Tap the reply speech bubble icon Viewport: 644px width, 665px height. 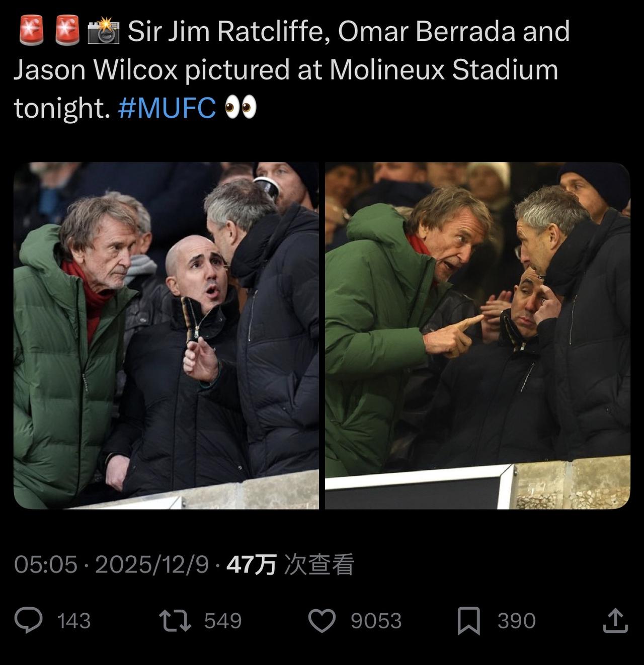(28, 620)
